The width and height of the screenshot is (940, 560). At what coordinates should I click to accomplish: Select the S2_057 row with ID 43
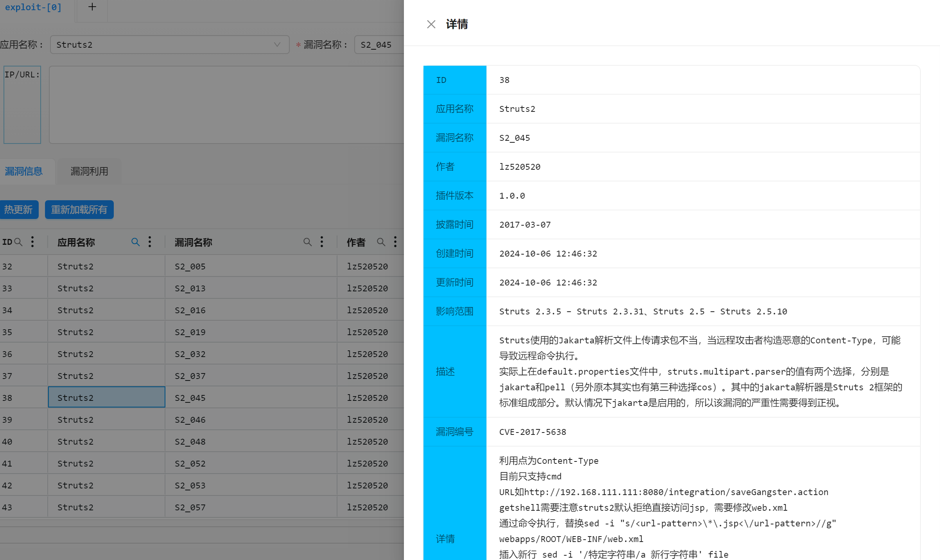pos(190,507)
